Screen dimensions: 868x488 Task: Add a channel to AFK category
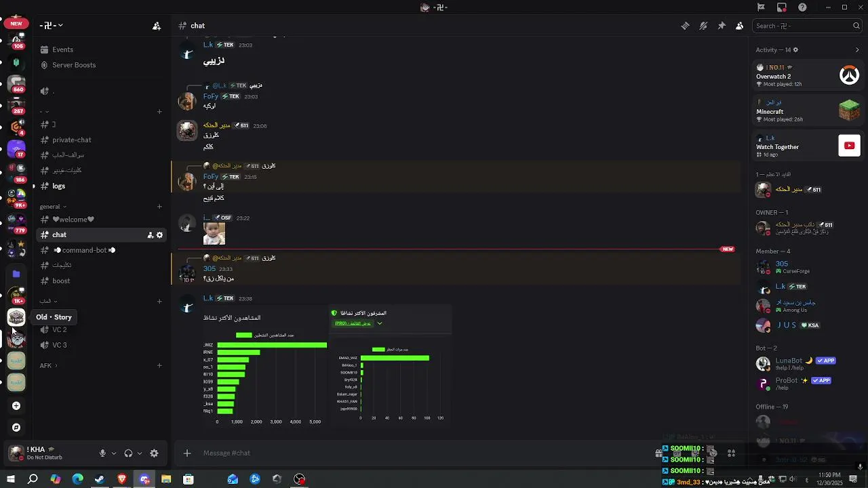tap(159, 366)
